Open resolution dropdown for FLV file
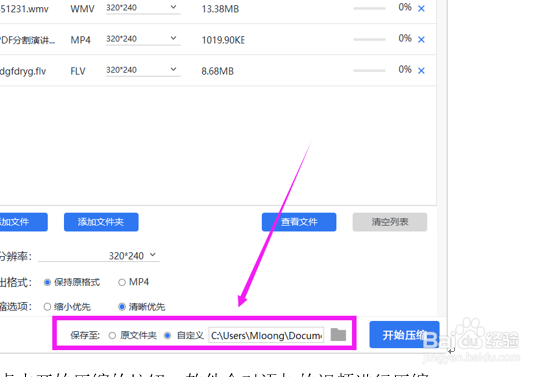The image size is (551, 377). point(143,70)
